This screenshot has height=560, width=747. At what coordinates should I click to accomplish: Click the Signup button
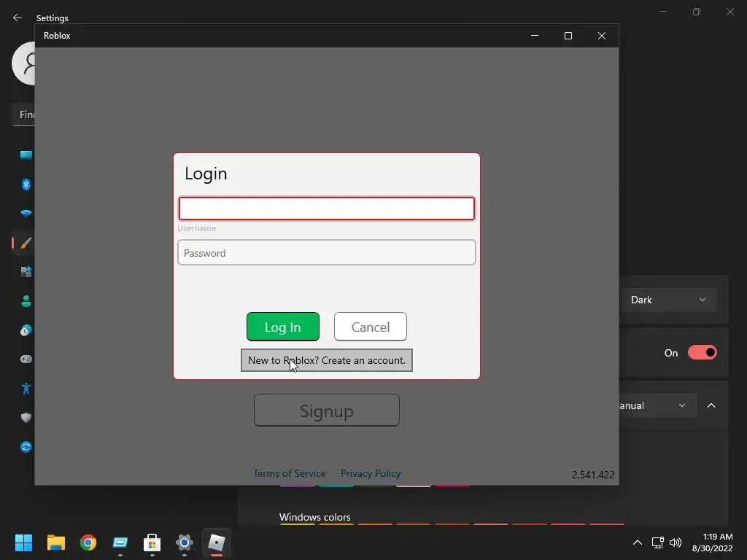[x=327, y=411]
